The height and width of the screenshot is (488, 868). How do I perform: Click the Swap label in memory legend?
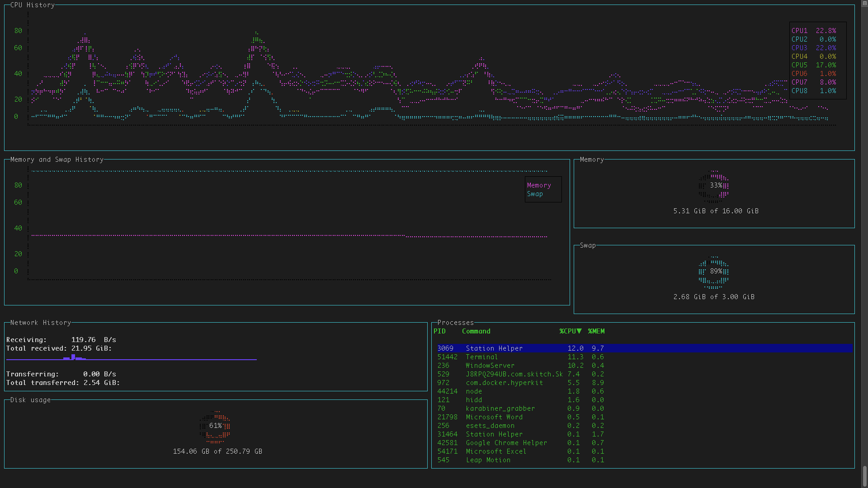535,194
